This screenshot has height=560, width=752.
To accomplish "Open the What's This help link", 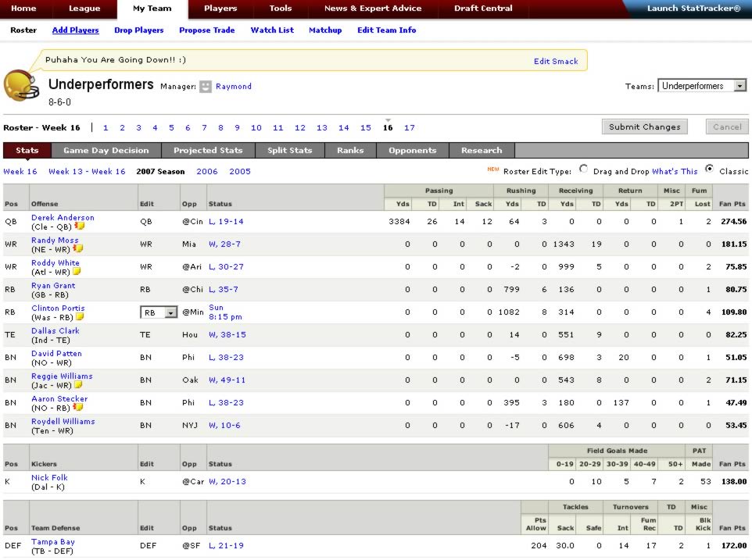I will [x=675, y=172].
